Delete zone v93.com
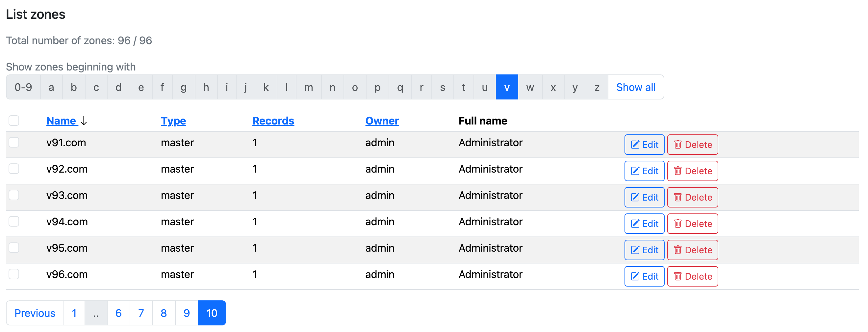Image resolution: width=868 pixels, height=332 pixels. point(692,197)
